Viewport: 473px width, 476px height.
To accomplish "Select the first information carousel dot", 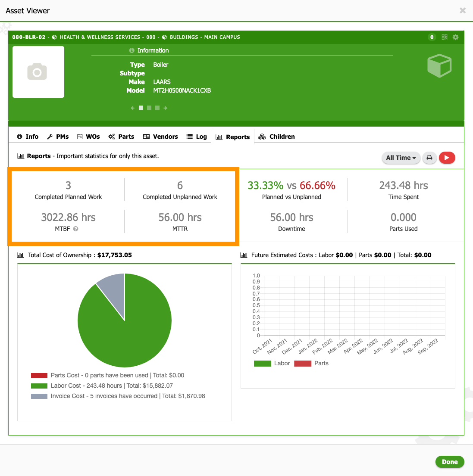I will pyautogui.click(x=141, y=108).
